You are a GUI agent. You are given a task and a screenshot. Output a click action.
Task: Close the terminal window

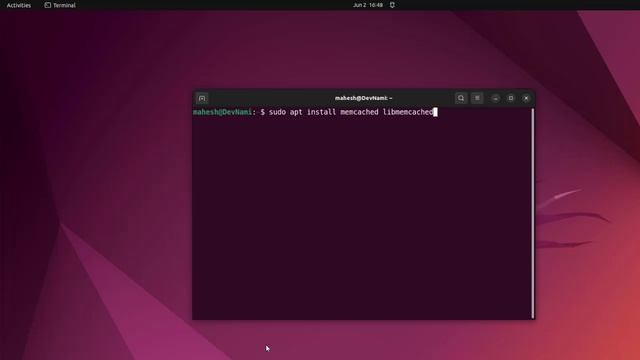click(x=526, y=98)
